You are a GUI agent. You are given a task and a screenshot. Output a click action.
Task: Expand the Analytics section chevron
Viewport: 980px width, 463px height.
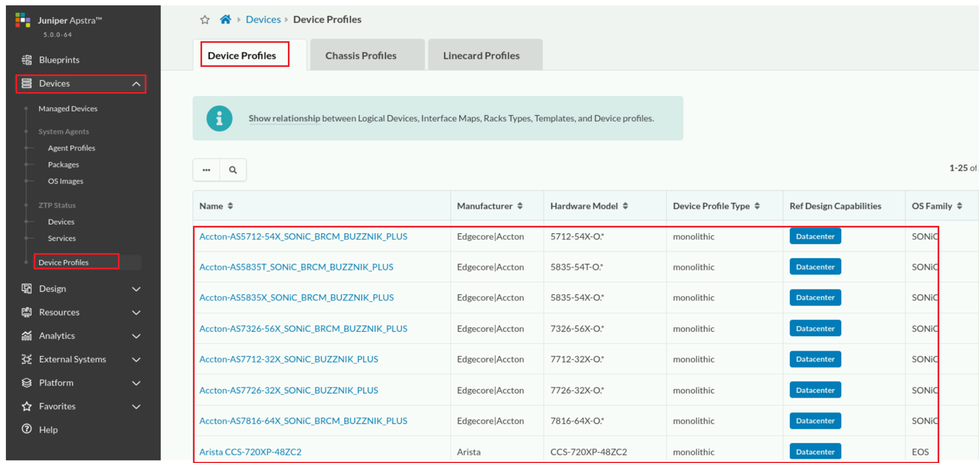[x=136, y=336]
